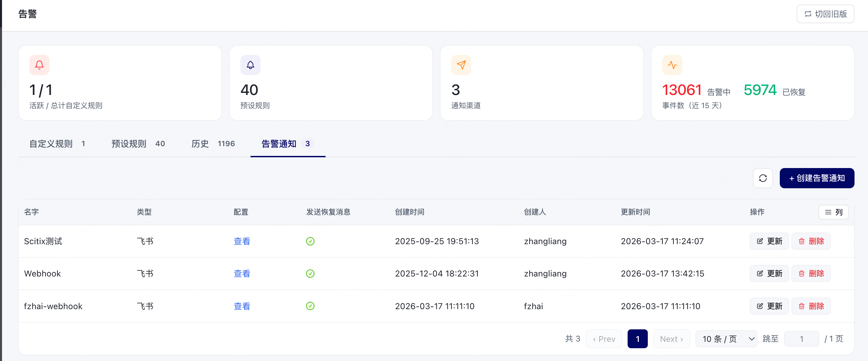The height and width of the screenshot is (361, 868).
Task: Delete the fzhai-webhook notification
Action: tap(811, 306)
